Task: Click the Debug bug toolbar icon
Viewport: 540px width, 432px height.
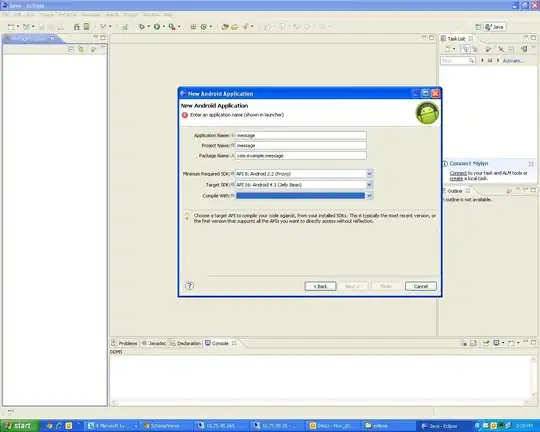Action: click(141, 27)
